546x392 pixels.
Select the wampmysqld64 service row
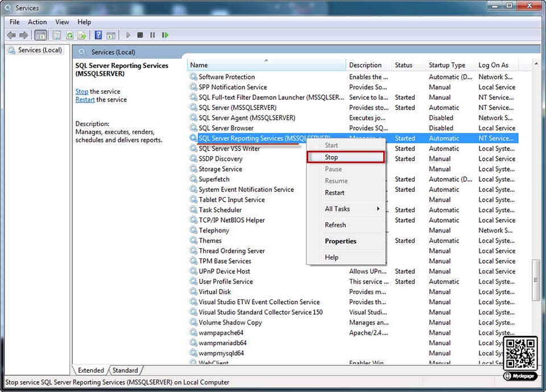pyautogui.click(x=353, y=353)
